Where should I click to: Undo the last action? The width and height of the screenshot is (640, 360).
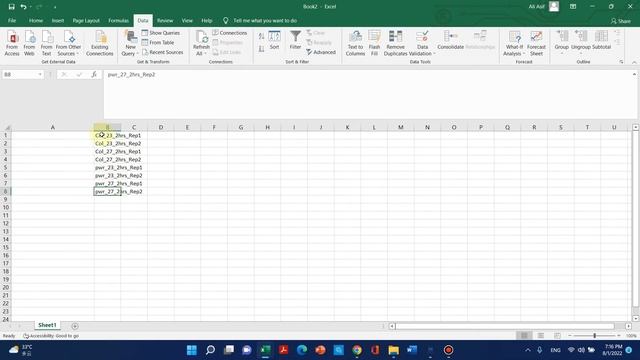point(23,7)
